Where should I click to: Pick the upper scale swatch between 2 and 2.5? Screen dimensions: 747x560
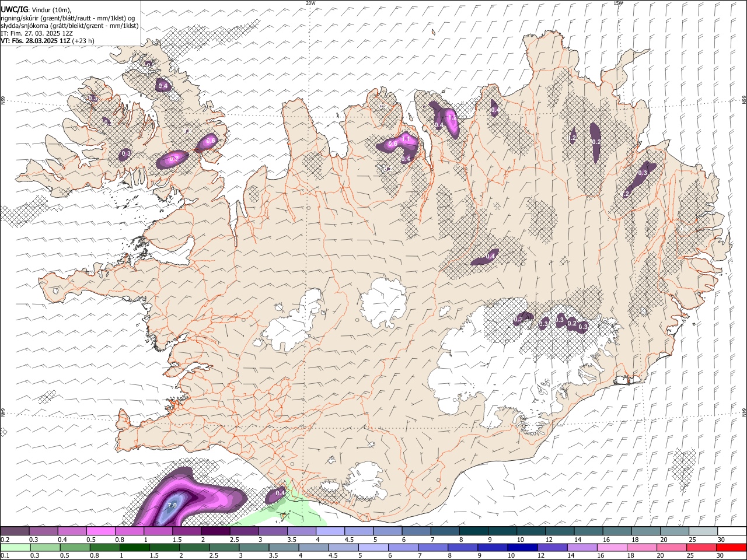click(x=215, y=531)
